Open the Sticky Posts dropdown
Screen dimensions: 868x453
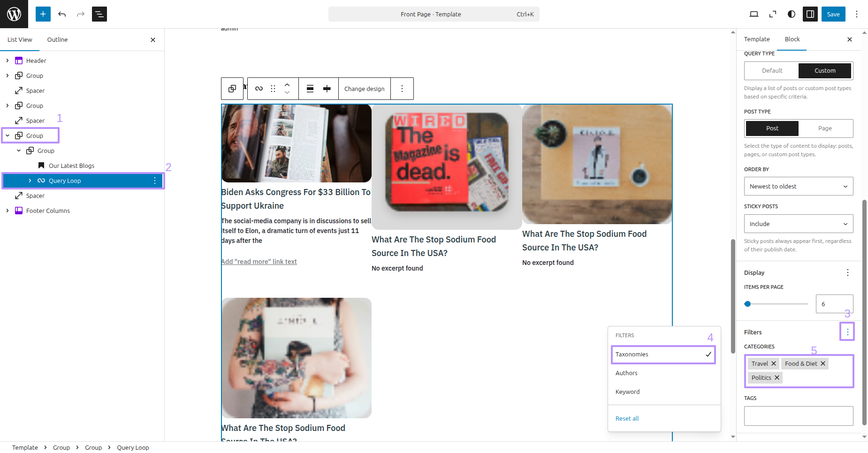(799, 224)
